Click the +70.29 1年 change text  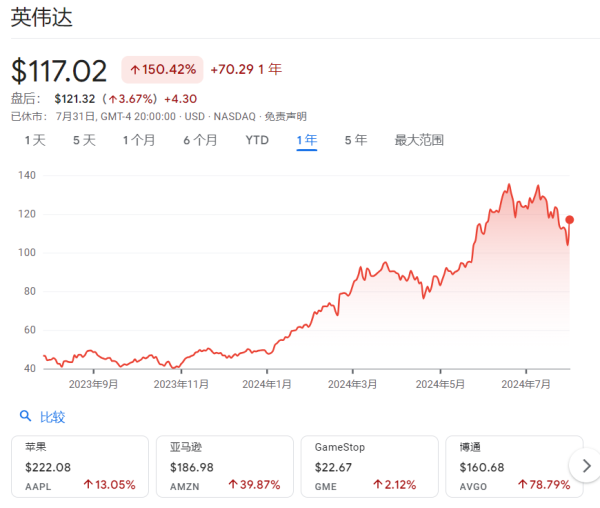(246, 69)
